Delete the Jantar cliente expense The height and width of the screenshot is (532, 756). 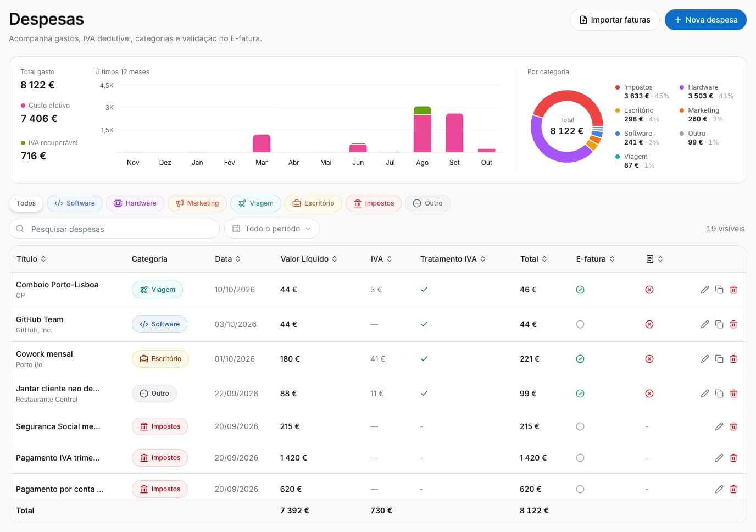[x=733, y=394]
